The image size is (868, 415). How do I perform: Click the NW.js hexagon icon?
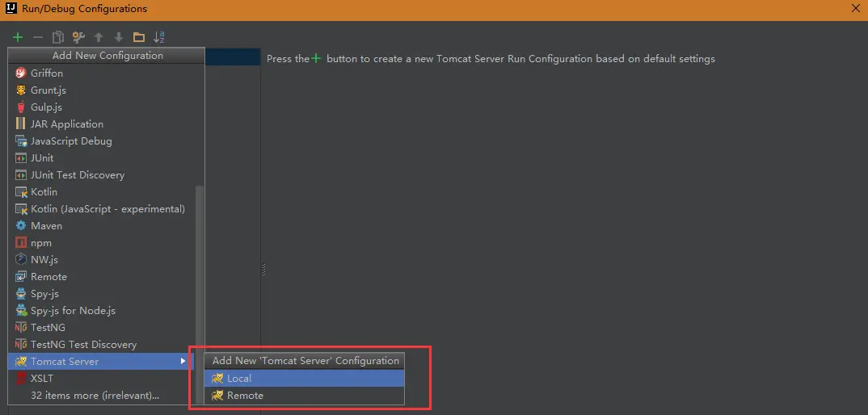coord(21,259)
